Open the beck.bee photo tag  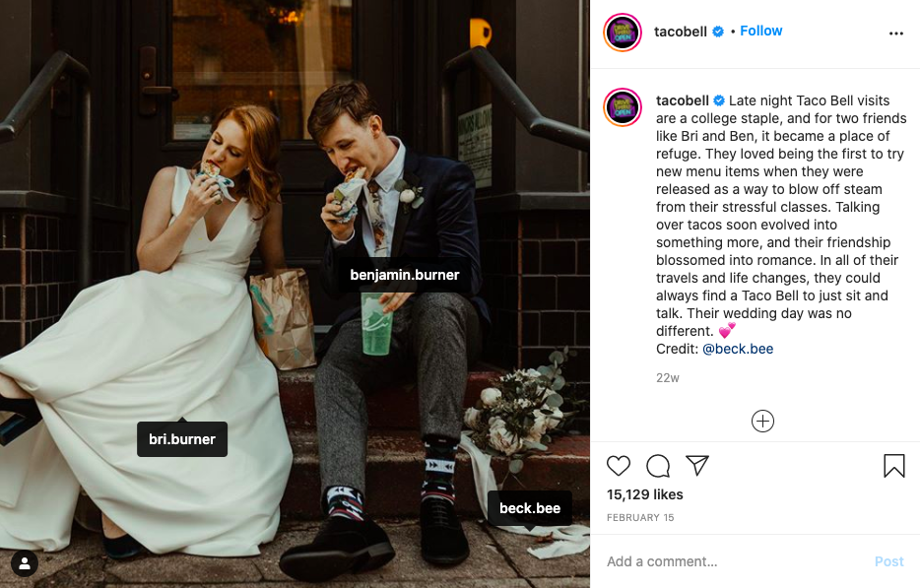tap(530, 508)
